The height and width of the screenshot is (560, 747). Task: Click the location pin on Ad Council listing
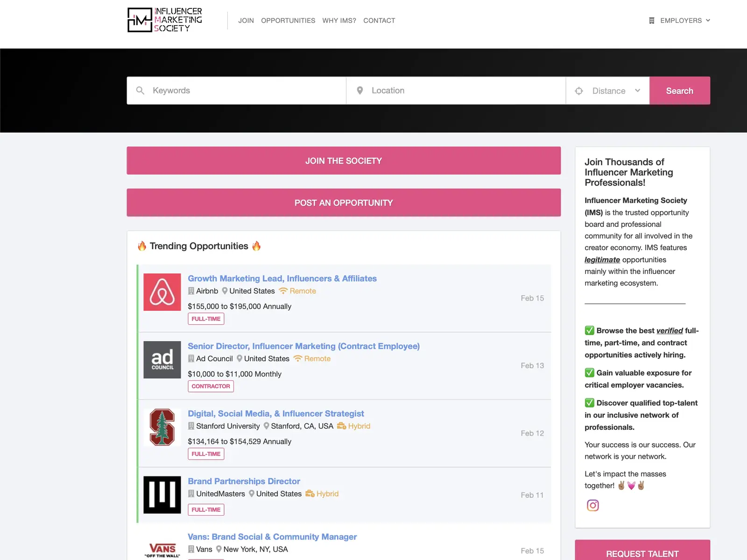240,358
